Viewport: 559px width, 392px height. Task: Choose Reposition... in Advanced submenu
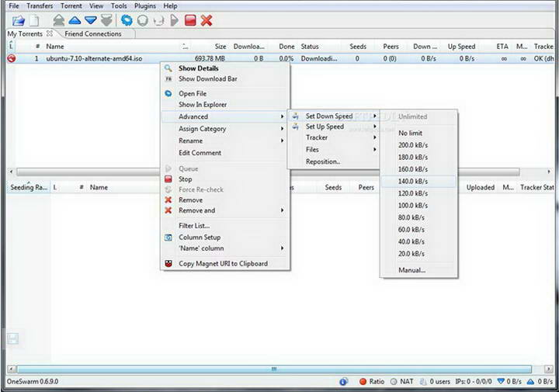tap(333, 161)
